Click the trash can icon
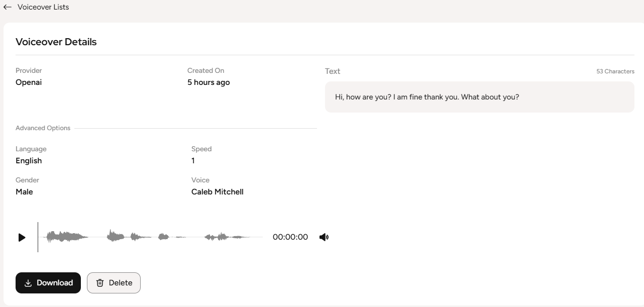 100,283
